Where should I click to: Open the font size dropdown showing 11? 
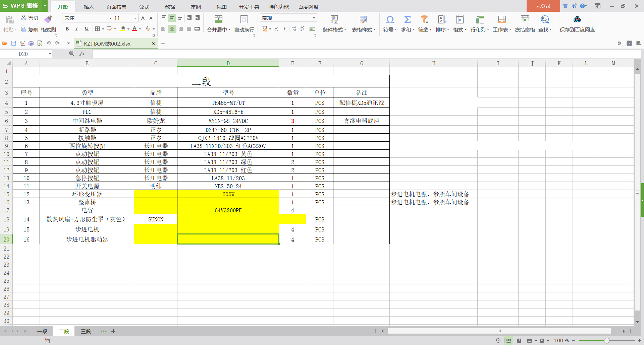pyautogui.click(x=136, y=18)
